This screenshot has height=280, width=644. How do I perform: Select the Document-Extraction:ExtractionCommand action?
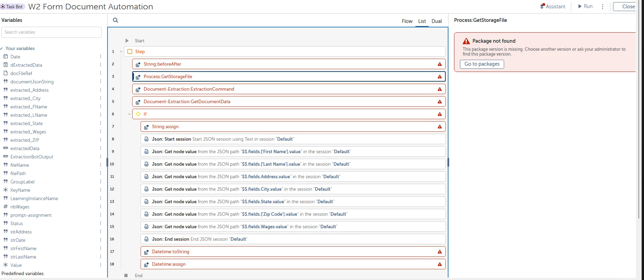click(x=289, y=89)
